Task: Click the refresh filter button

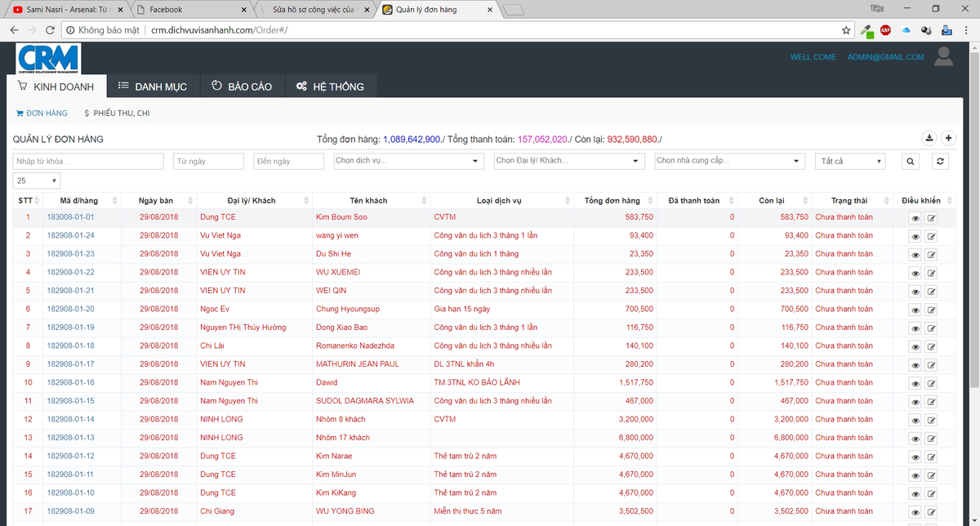Action: [941, 161]
